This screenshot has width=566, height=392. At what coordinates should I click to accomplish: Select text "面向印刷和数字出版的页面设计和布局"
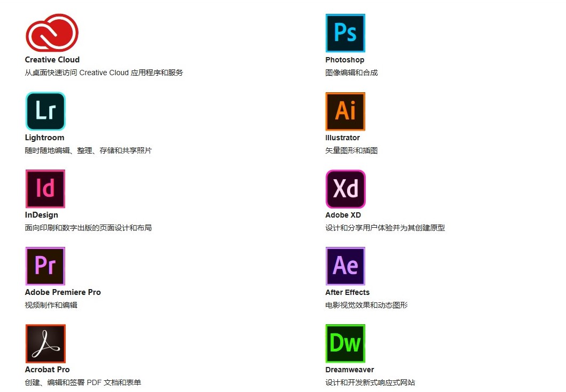(x=89, y=228)
